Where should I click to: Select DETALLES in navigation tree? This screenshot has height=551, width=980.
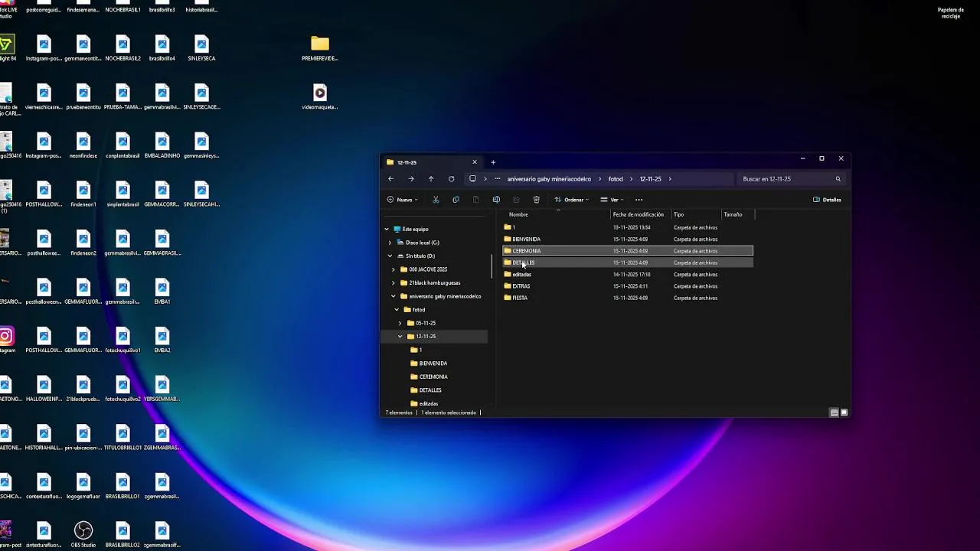(x=430, y=390)
